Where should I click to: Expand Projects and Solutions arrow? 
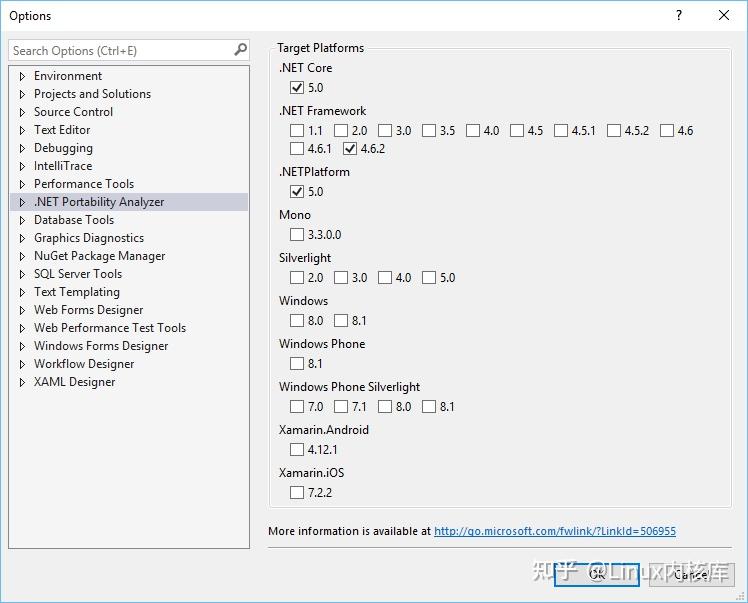pyautogui.click(x=22, y=94)
